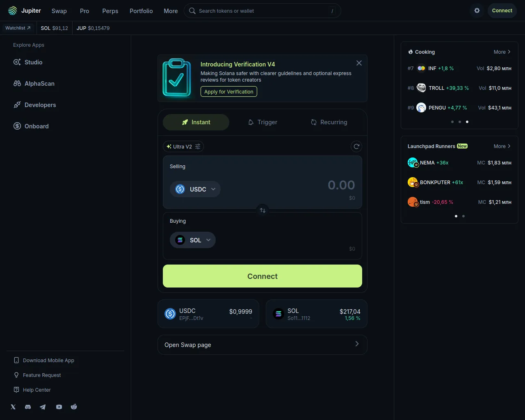The image size is (525, 420).
Task: Open Jupiter's X profile
Action: point(13,407)
